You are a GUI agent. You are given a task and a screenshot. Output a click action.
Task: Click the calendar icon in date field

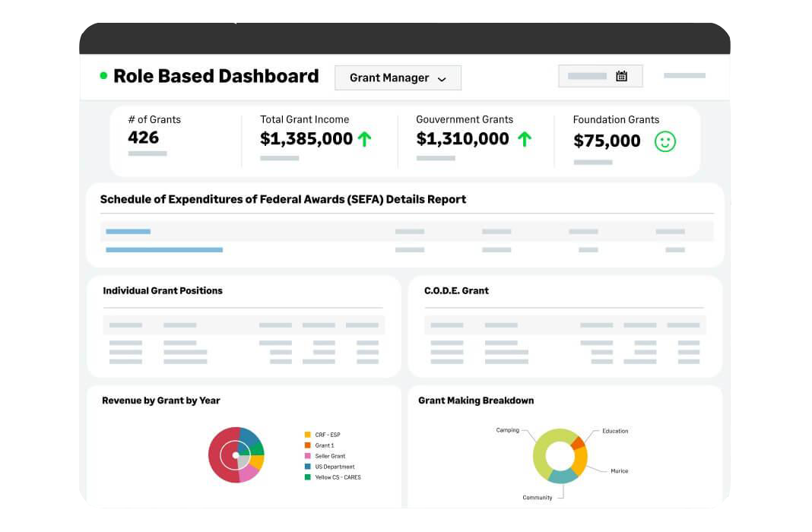tap(621, 76)
